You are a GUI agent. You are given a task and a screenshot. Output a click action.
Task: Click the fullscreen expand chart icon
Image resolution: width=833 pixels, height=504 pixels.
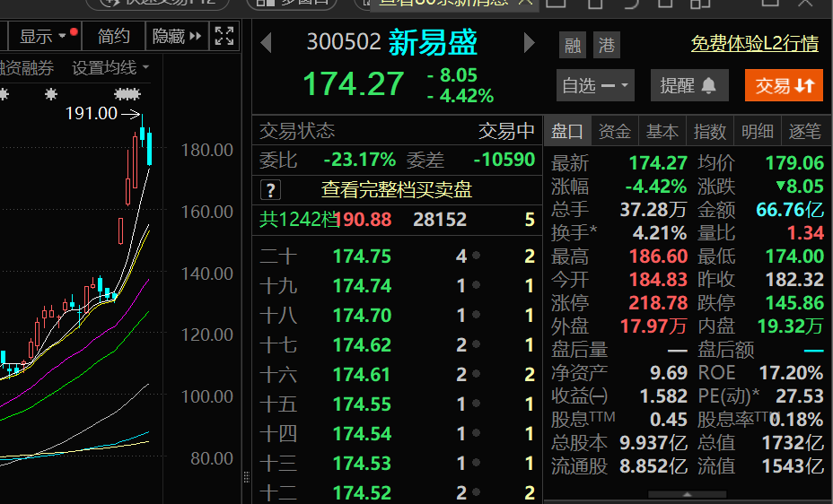click(x=224, y=36)
